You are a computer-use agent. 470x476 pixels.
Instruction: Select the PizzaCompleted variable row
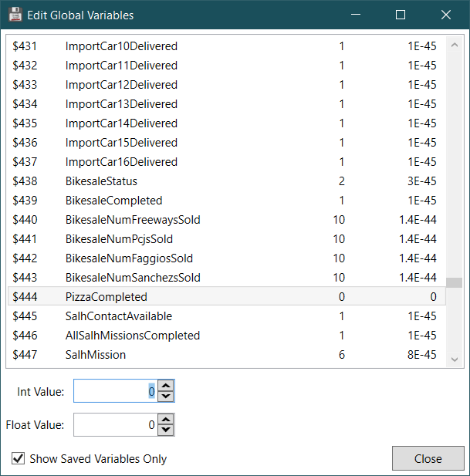(106, 297)
